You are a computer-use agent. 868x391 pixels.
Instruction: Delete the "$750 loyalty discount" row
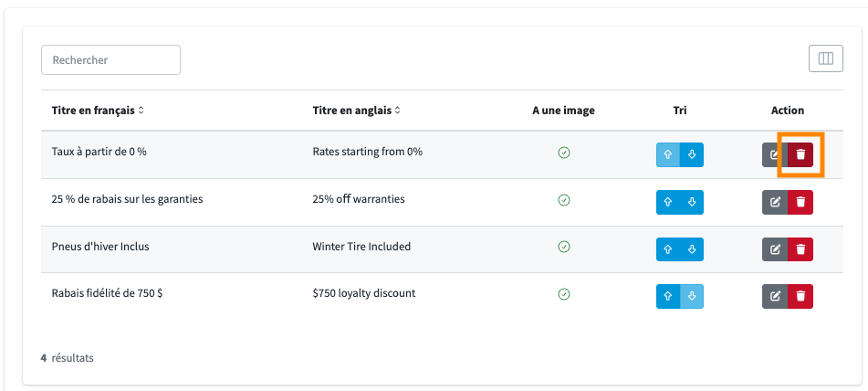click(x=800, y=295)
